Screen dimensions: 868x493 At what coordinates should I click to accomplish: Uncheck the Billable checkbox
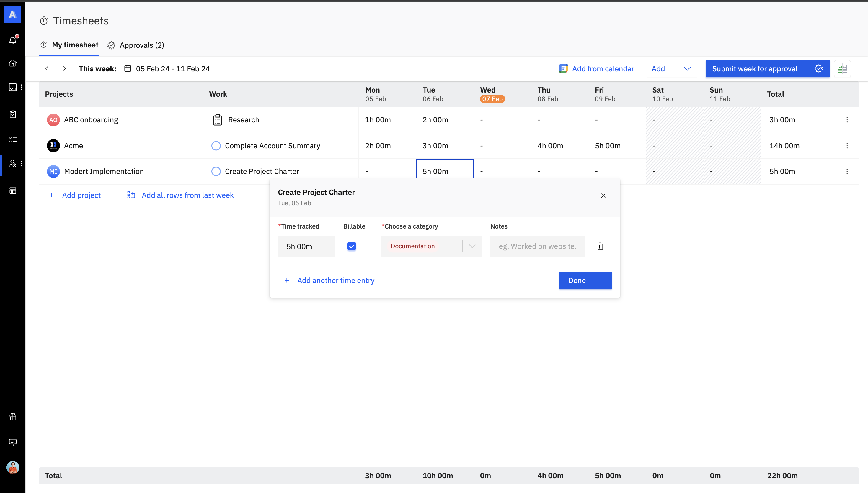click(351, 246)
